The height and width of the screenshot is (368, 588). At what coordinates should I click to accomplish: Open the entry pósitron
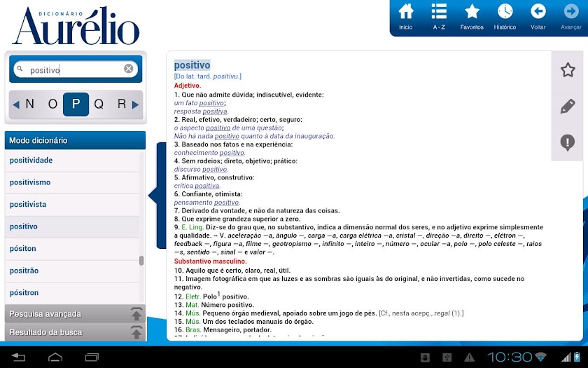[x=72, y=293]
